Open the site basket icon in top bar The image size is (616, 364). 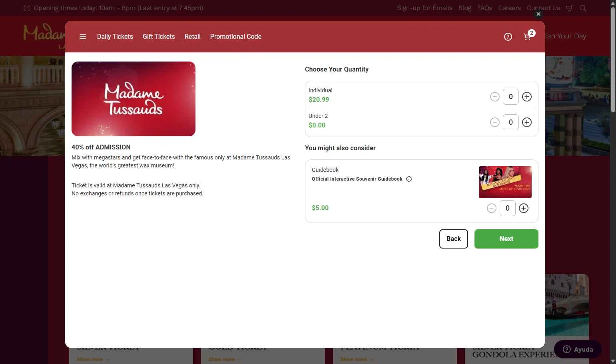click(x=569, y=8)
